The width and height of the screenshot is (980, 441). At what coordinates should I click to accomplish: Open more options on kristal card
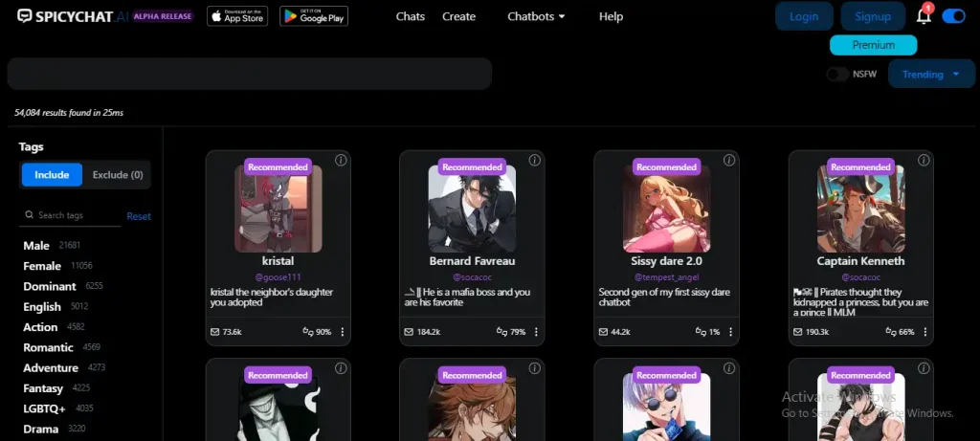(342, 332)
